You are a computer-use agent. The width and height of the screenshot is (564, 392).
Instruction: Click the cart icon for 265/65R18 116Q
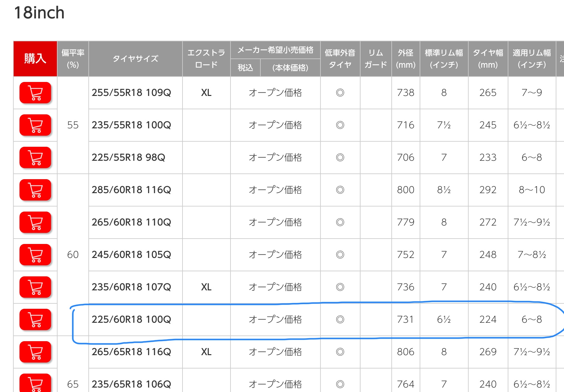[35, 352]
